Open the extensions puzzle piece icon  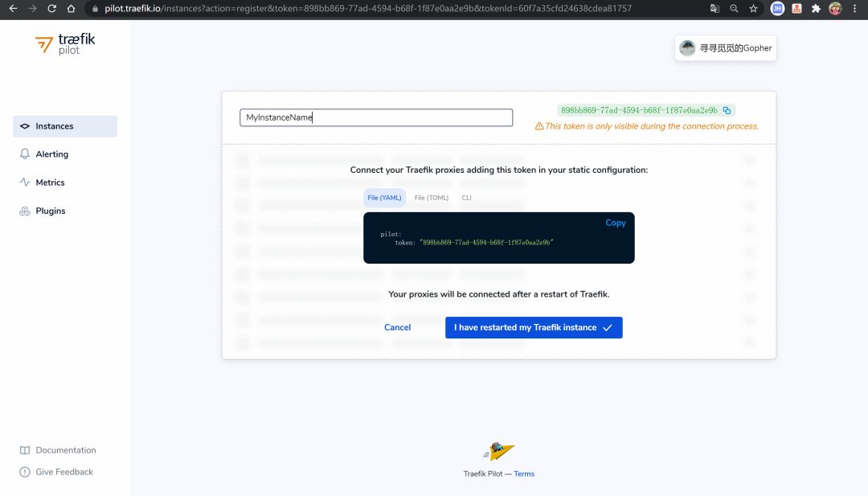click(816, 8)
